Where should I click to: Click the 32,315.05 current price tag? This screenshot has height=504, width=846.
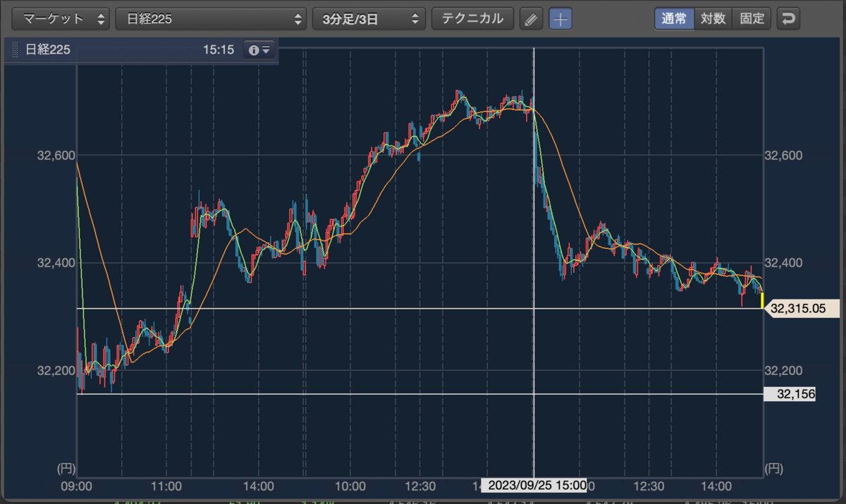tap(802, 308)
